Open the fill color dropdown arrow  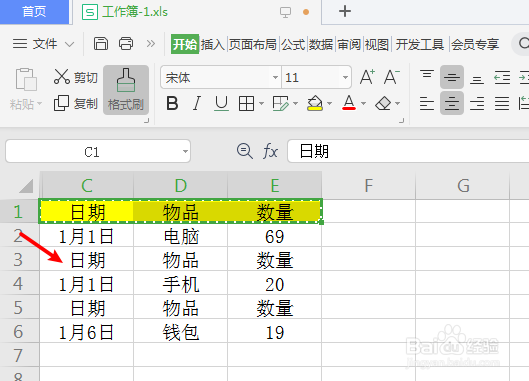tap(330, 103)
